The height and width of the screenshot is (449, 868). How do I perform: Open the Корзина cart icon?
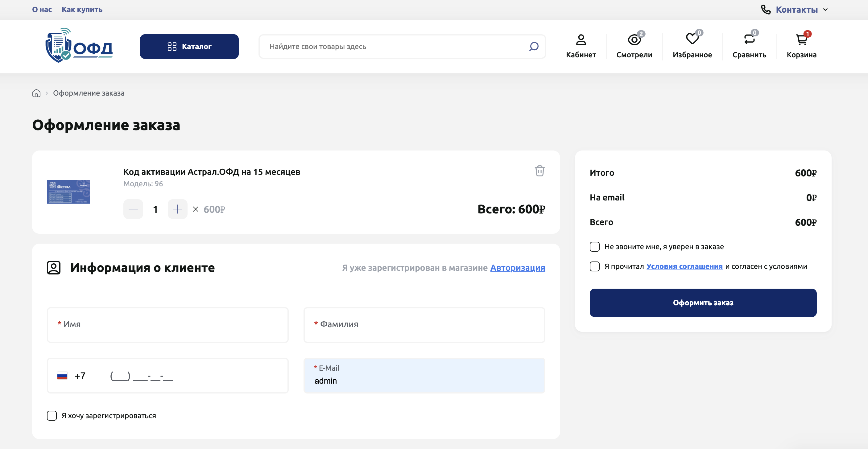click(801, 46)
